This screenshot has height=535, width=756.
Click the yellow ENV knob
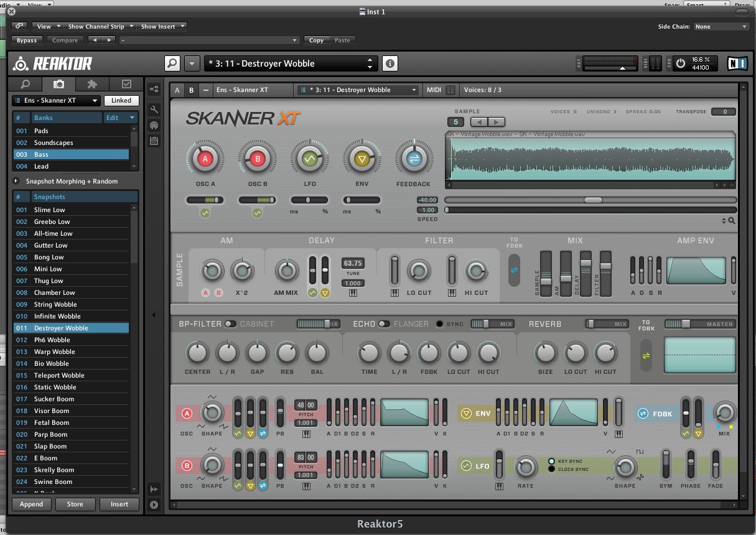tap(362, 159)
